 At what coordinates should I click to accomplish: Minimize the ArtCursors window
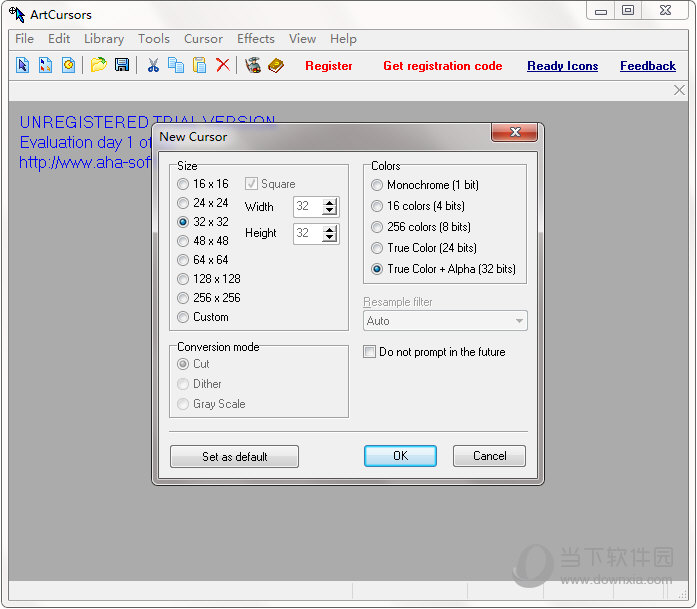tap(601, 11)
